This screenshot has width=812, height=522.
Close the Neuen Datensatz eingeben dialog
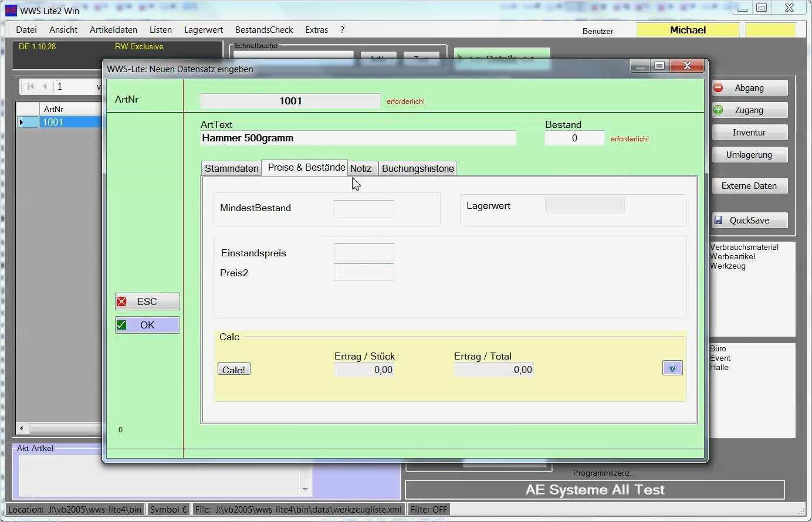(687, 66)
